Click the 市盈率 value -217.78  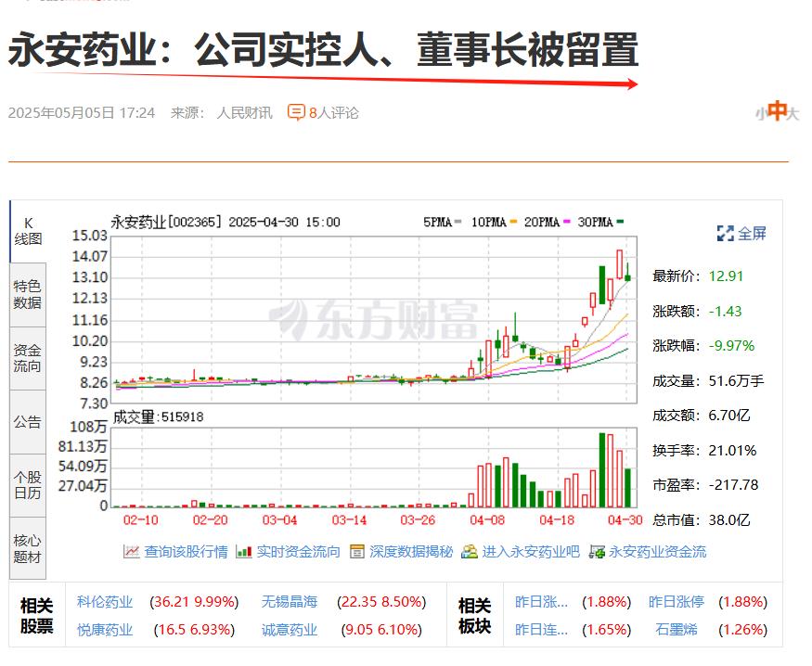733,485
